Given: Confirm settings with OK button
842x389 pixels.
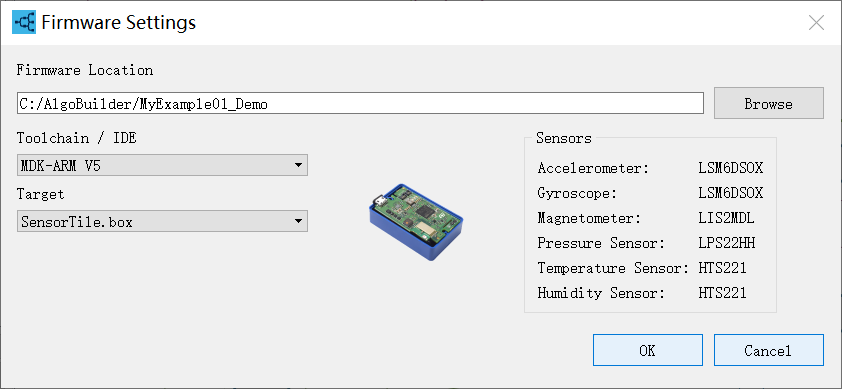Looking at the screenshot, I should (648, 350).
